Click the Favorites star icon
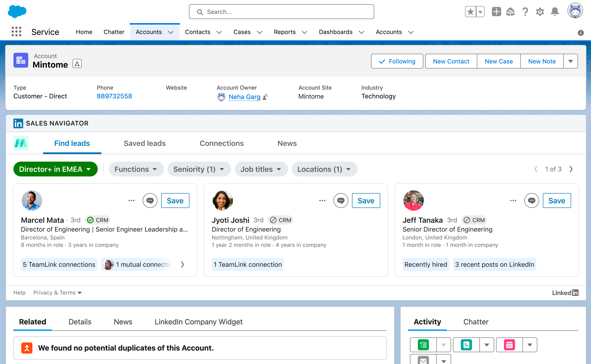The width and height of the screenshot is (591, 364). point(470,12)
